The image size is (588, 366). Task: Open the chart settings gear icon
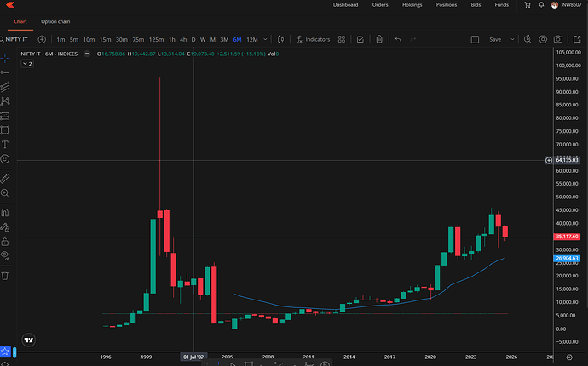pyautogui.click(x=542, y=39)
